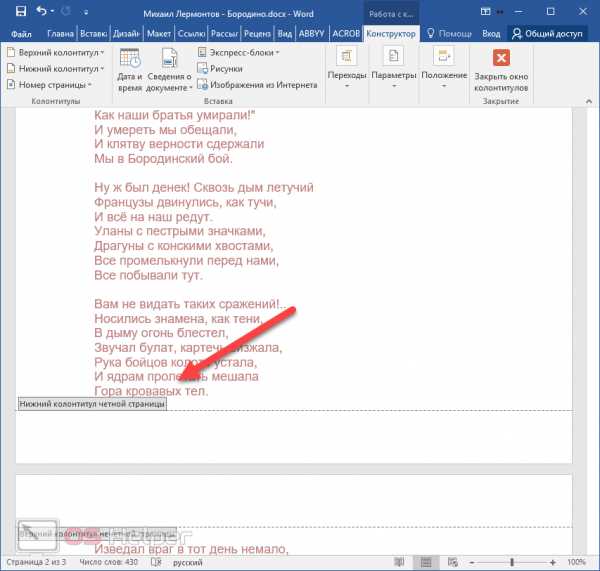600x571 pixels.
Task: Click the vertical scrollbar track
Action: pyautogui.click(x=593, y=329)
